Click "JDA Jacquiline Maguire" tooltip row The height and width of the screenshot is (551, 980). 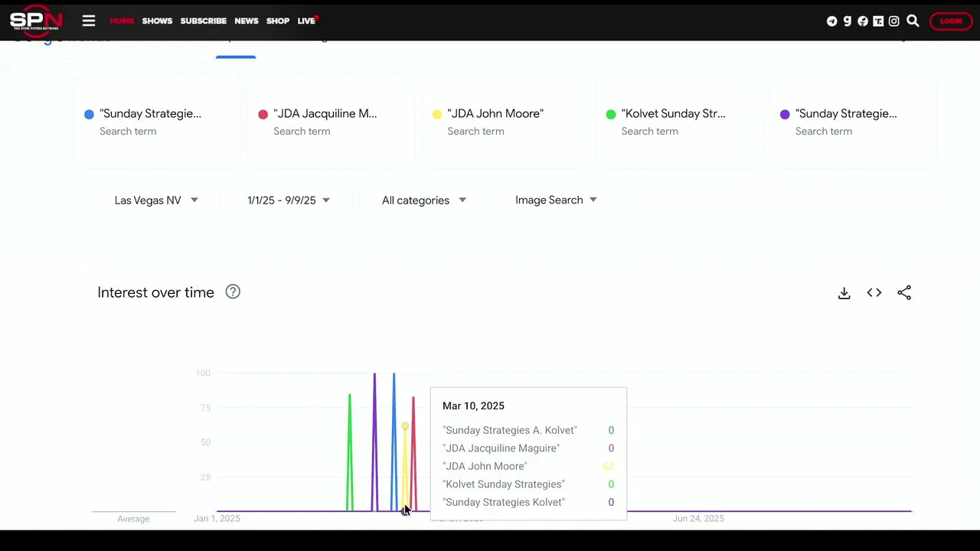coord(528,448)
